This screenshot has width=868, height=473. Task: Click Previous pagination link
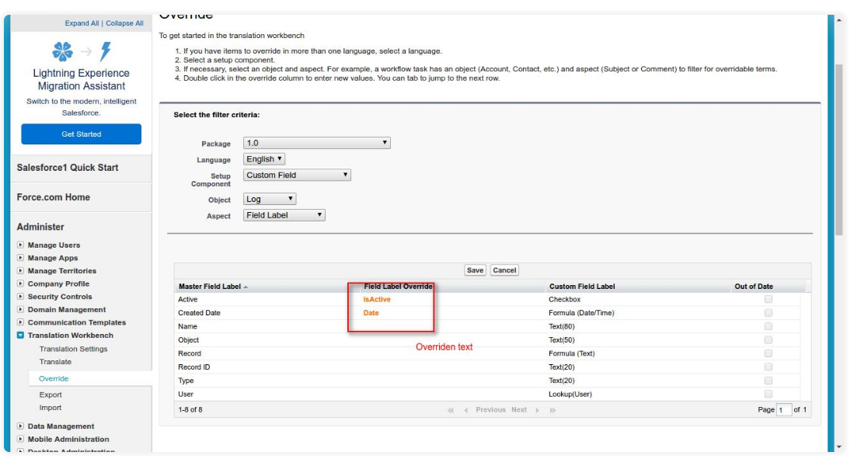point(490,410)
